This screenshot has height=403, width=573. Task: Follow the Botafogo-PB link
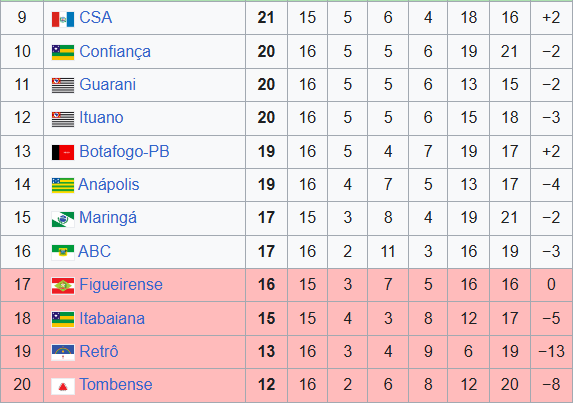(x=124, y=152)
